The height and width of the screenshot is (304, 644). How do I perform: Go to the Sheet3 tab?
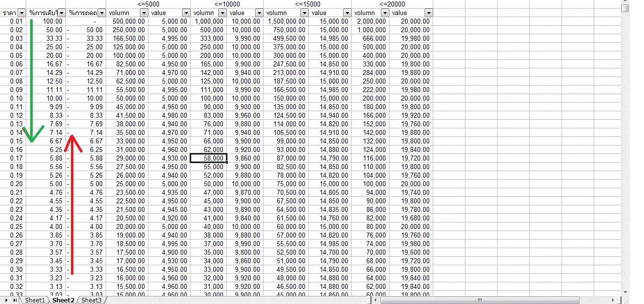(x=92, y=300)
